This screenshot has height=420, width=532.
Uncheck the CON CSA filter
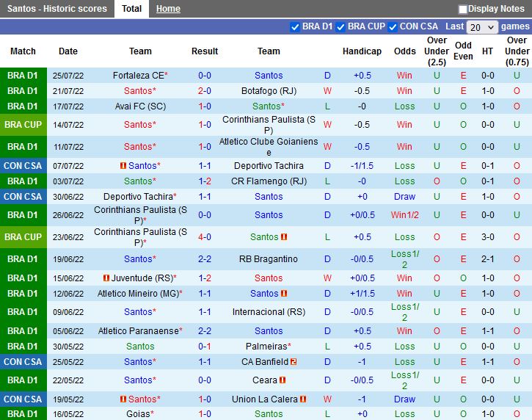(x=393, y=27)
